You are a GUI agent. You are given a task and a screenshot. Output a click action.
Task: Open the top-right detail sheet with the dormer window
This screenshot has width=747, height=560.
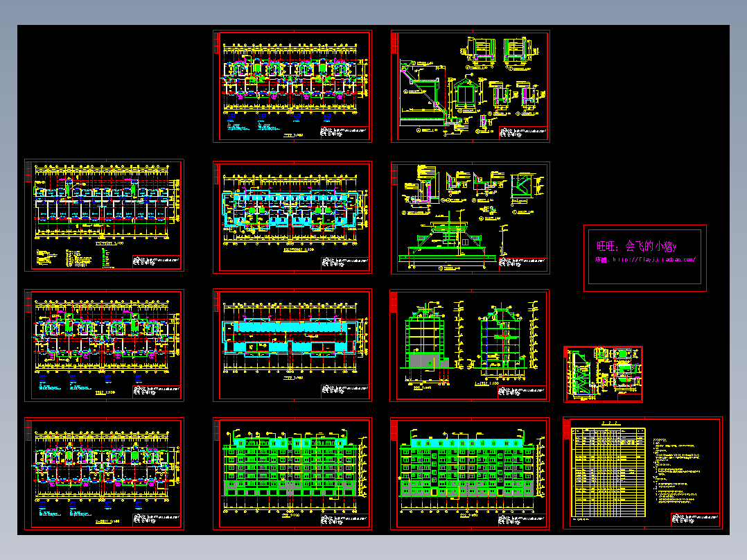click(x=471, y=86)
